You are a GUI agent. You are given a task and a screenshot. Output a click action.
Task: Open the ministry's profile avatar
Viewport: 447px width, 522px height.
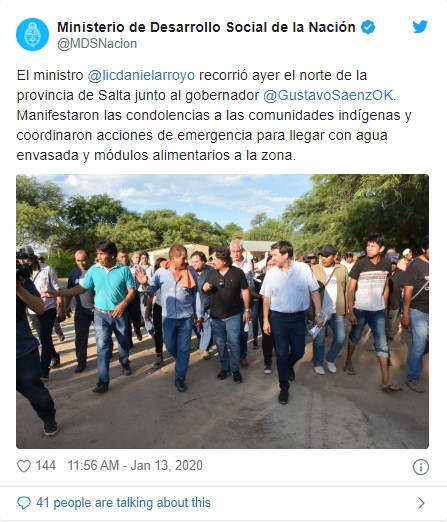point(32,35)
